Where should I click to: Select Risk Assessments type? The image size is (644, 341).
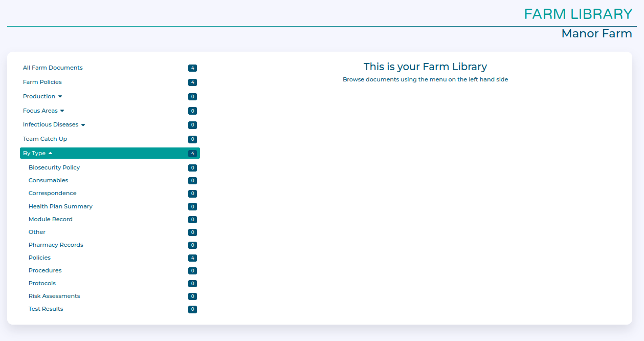pyautogui.click(x=54, y=296)
